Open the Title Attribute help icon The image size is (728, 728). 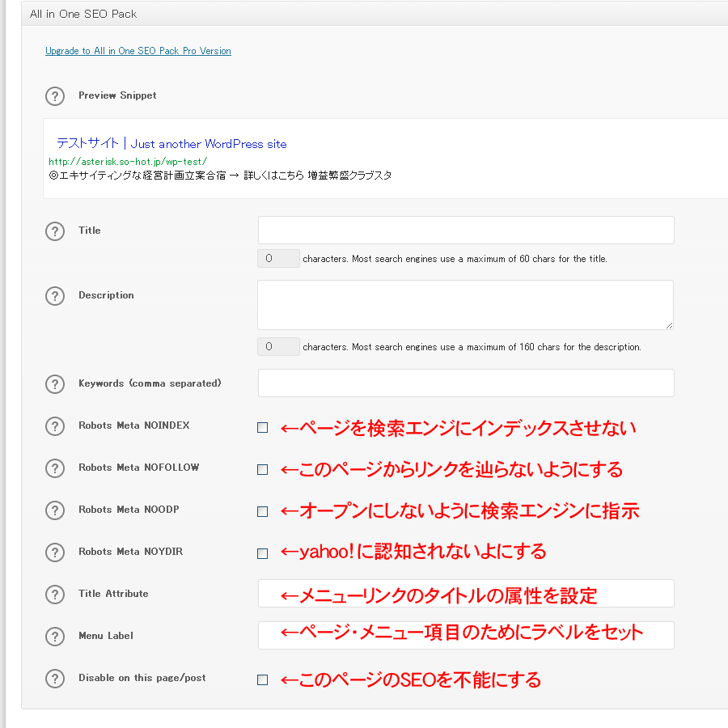[x=54, y=595]
